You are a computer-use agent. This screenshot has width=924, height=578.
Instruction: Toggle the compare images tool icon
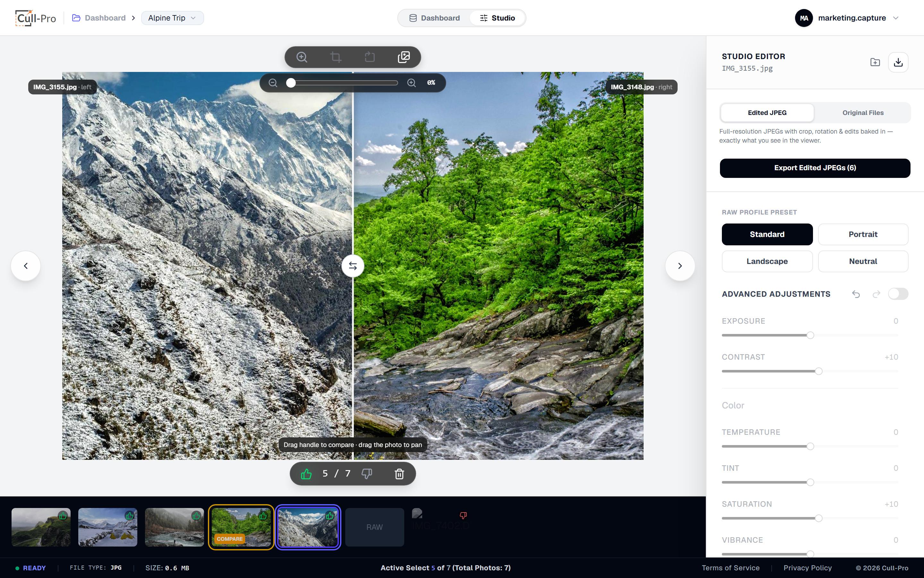(404, 57)
